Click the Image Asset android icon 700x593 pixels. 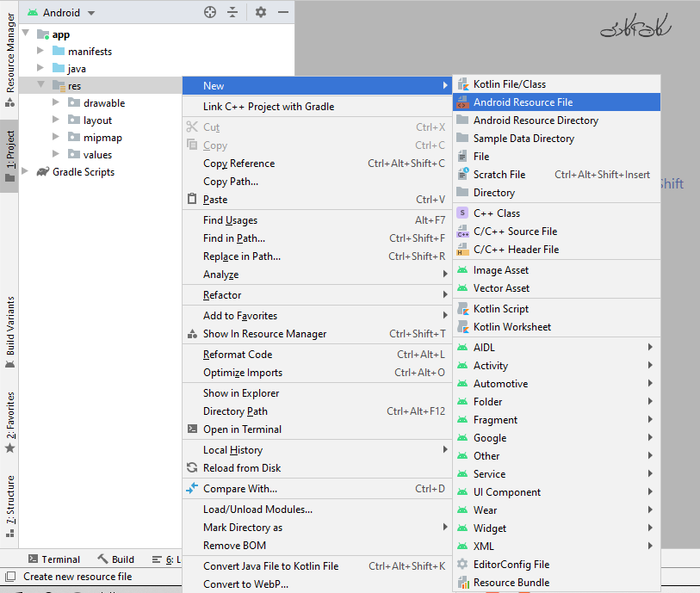(463, 270)
